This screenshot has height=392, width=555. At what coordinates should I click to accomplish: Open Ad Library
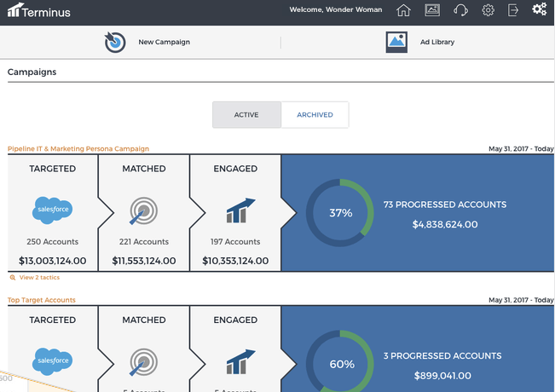coord(437,42)
